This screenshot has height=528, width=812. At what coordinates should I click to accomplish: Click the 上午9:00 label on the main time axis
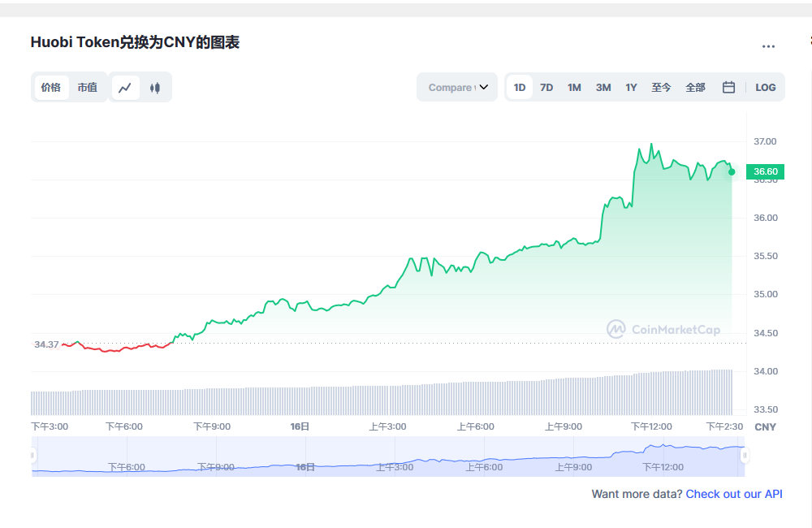pyautogui.click(x=564, y=426)
